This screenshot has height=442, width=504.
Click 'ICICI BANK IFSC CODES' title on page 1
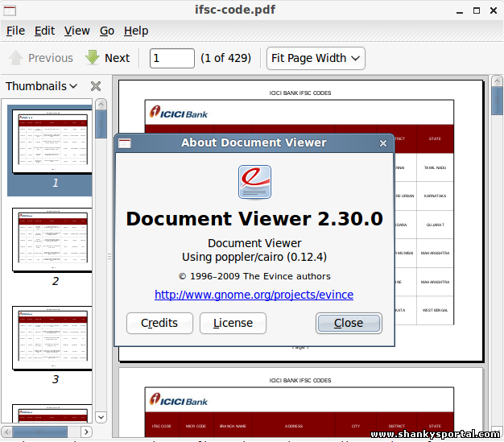click(300, 93)
